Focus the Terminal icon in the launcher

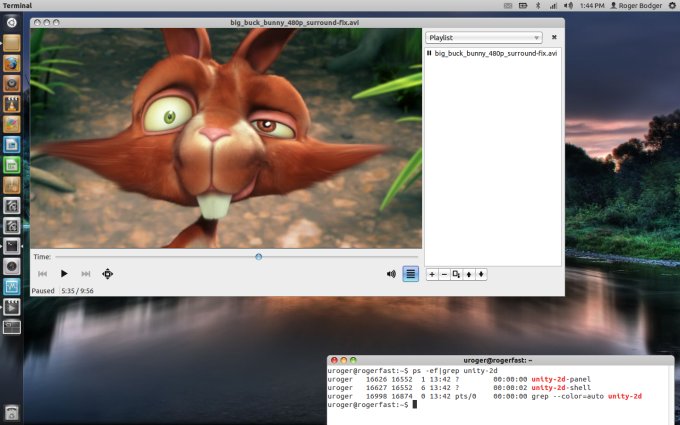tap(12, 246)
